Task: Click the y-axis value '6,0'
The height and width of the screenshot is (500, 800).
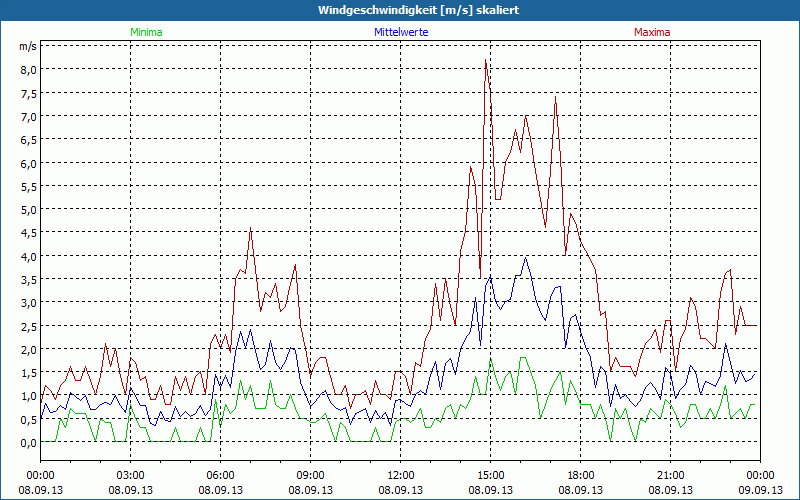Action: pyautogui.click(x=29, y=163)
